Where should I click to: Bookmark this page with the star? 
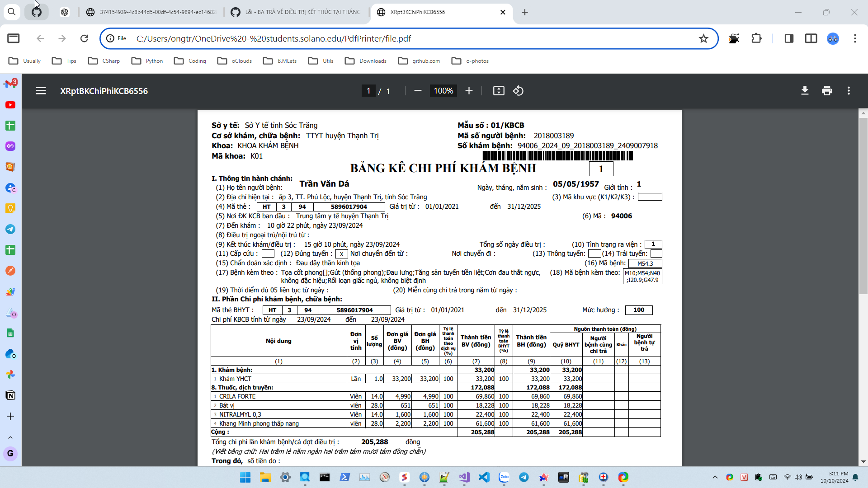coord(703,38)
